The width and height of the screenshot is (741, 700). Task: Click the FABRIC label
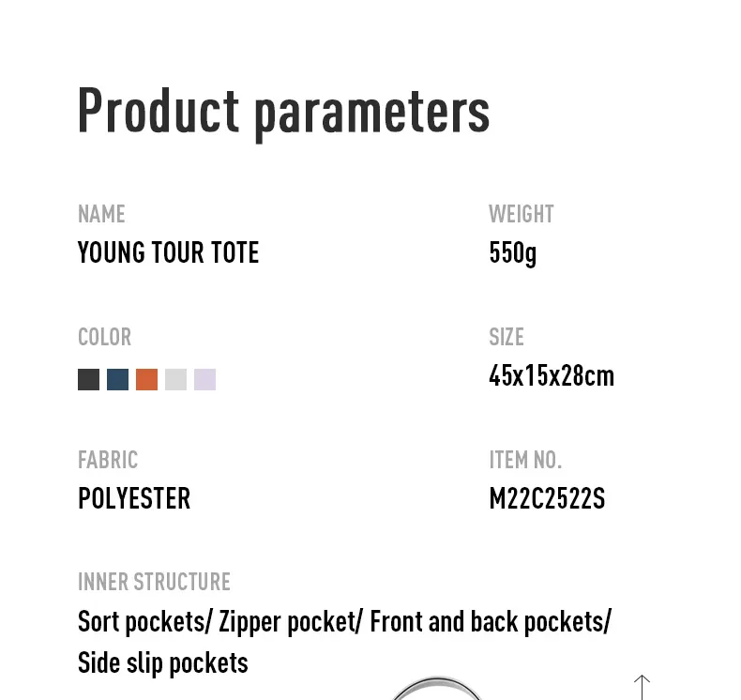[108, 460]
